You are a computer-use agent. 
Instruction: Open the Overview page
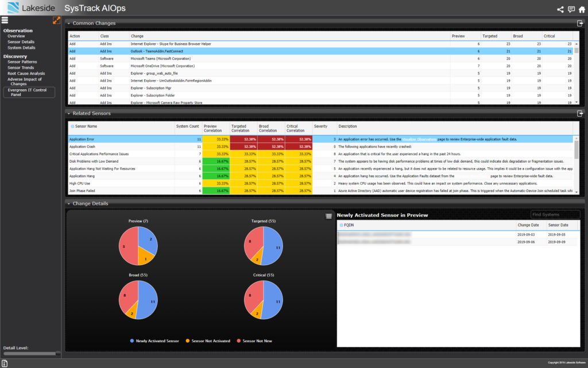[x=16, y=36]
